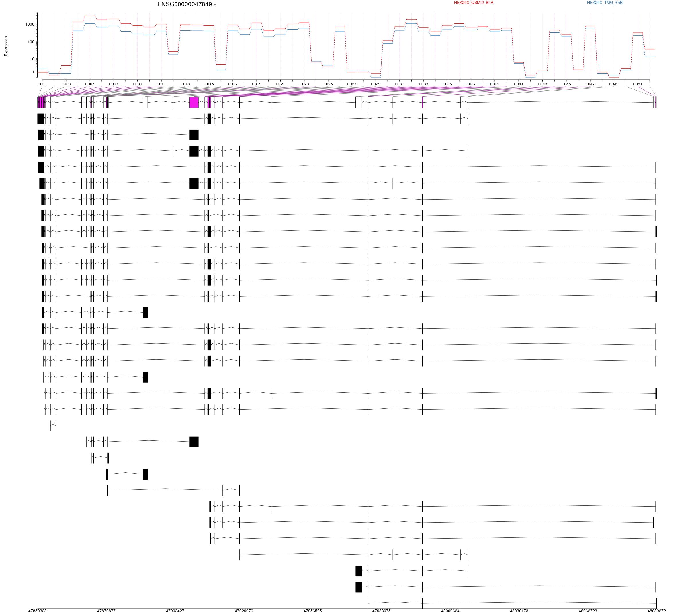Click the exon bin label E047
The width and height of the screenshot is (688, 616).
pyautogui.click(x=590, y=84)
